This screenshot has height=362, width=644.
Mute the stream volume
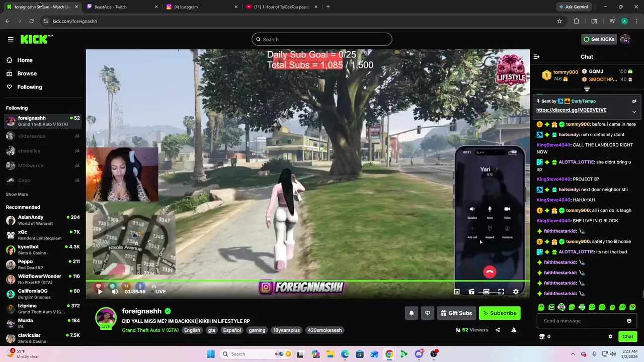(x=115, y=292)
